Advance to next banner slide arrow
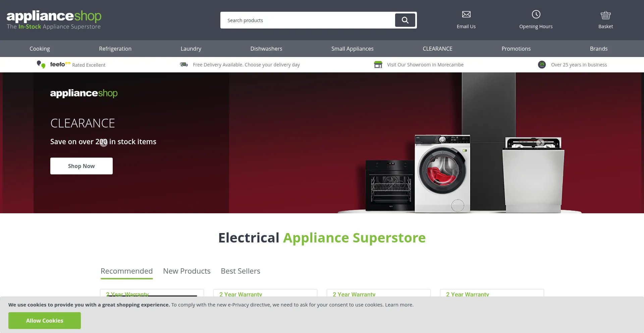This screenshot has width=644, height=333. click(540, 143)
